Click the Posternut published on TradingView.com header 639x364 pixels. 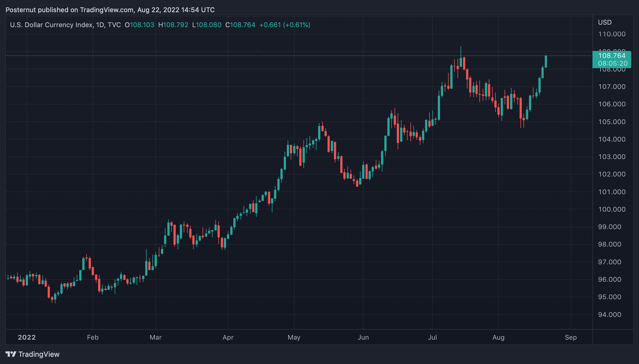pyautogui.click(x=110, y=10)
